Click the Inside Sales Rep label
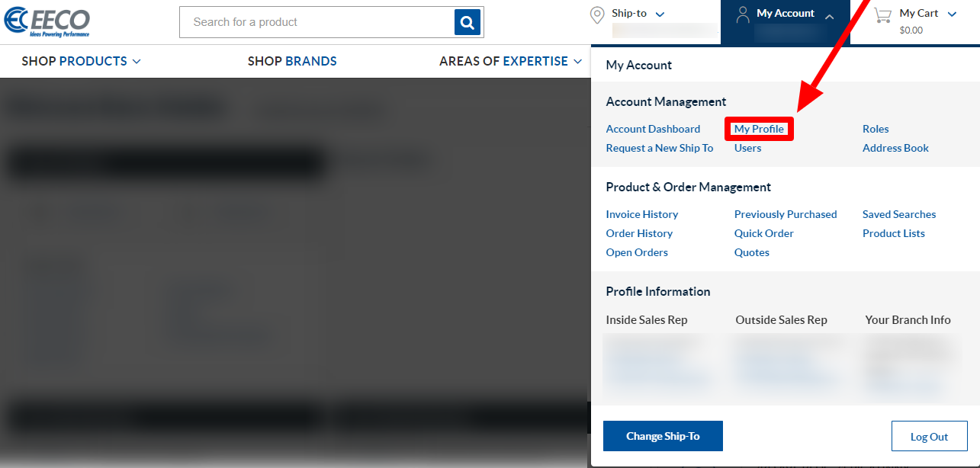 [x=647, y=319]
